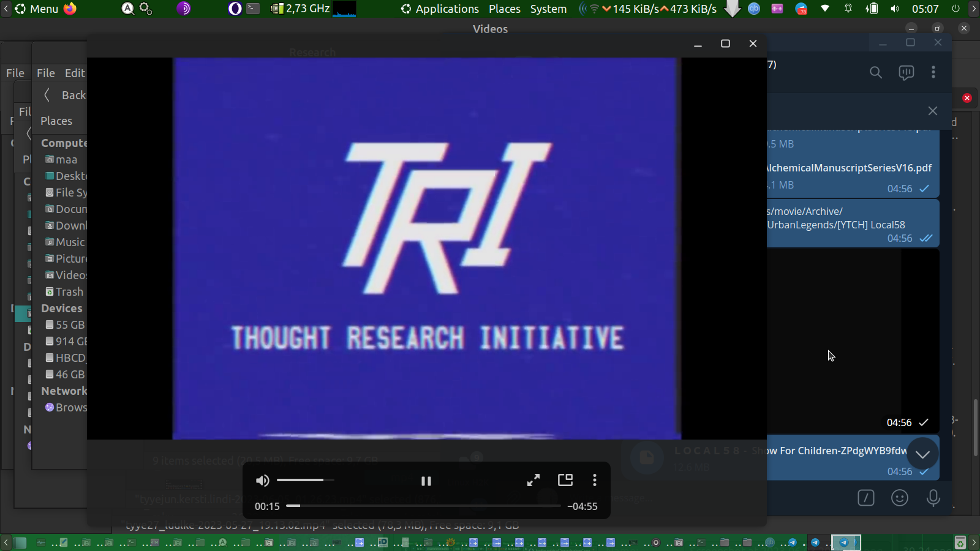Image resolution: width=980 pixels, height=551 pixels.
Task: Open the Applications menu
Action: pyautogui.click(x=440, y=9)
